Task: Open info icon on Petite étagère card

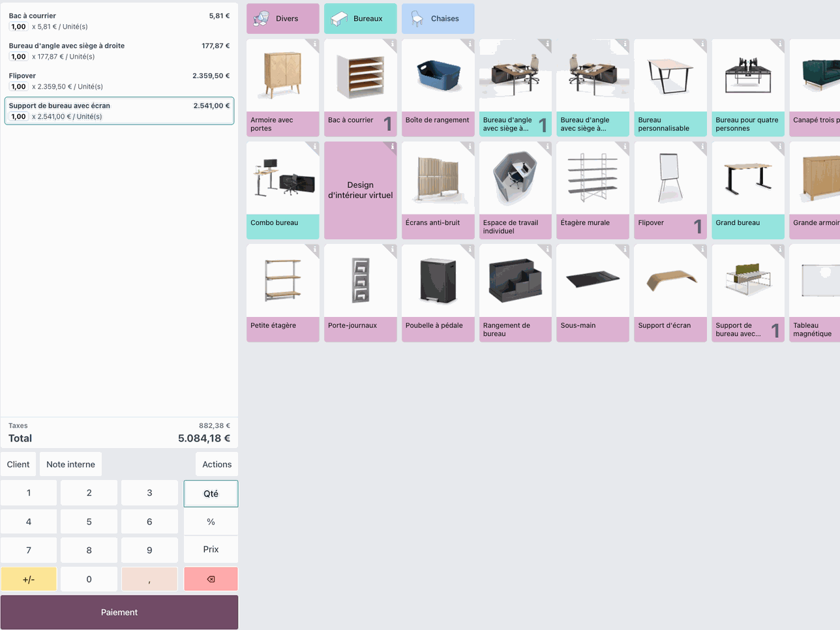Action: 314,249
